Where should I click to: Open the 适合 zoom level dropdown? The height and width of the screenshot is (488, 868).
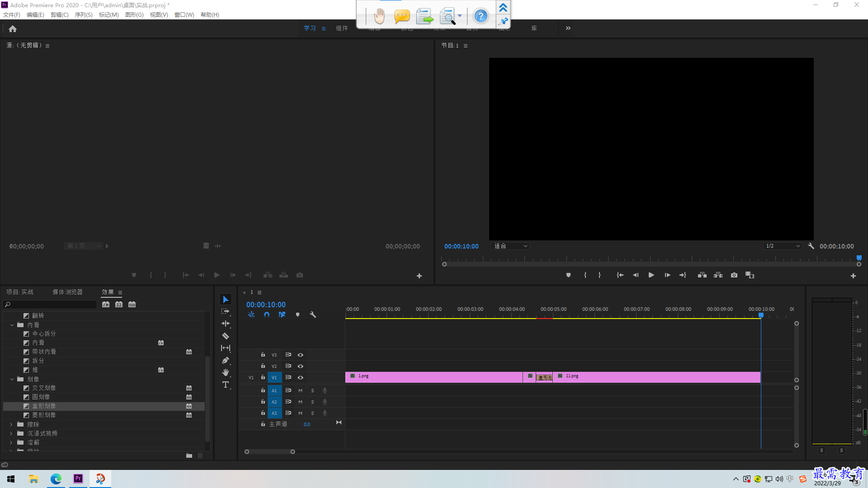[x=510, y=246]
